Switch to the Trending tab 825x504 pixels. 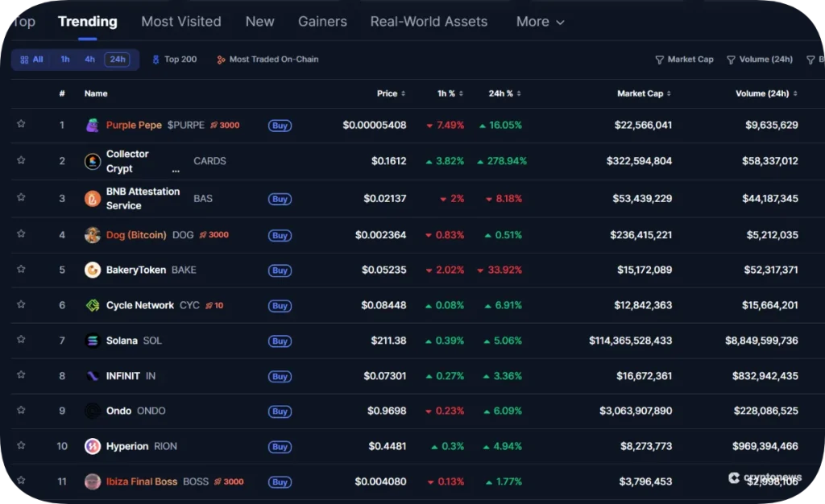[x=88, y=22]
